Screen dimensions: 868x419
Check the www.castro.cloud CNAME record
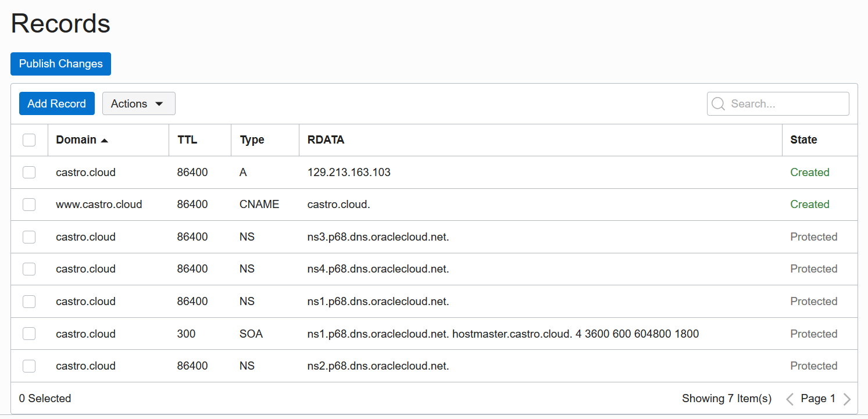click(29, 205)
